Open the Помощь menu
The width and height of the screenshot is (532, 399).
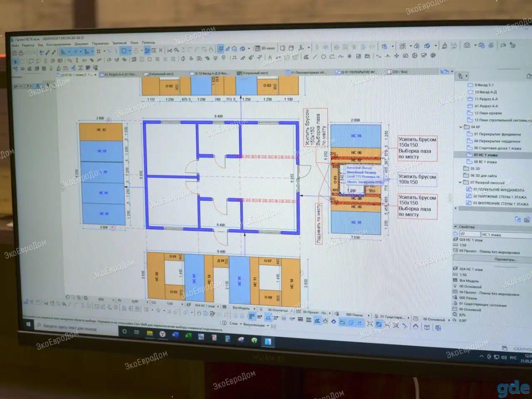(x=148, y=42)
